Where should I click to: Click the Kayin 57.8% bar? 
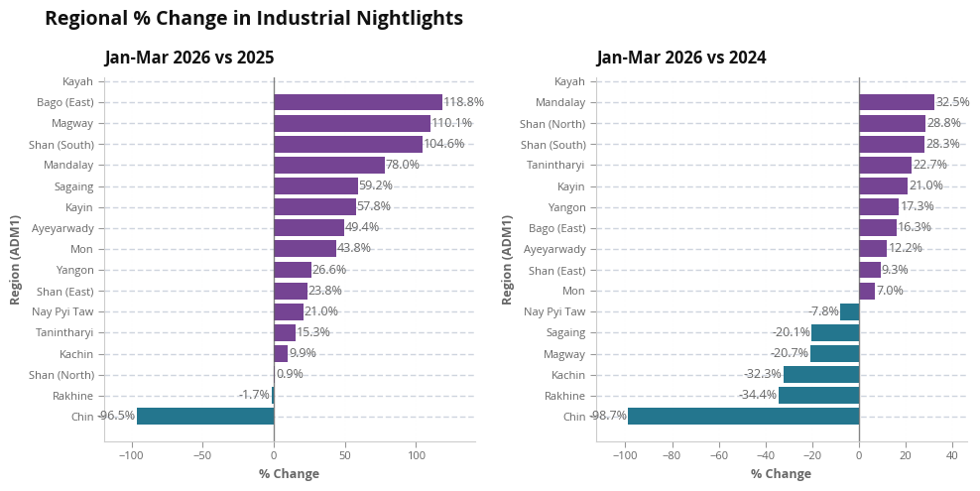314,206
